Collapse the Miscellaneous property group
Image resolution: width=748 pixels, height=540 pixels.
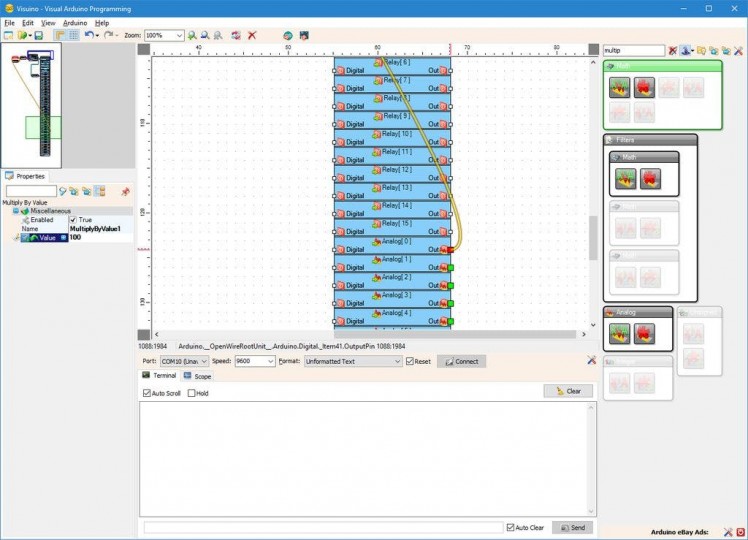point(16,211)
